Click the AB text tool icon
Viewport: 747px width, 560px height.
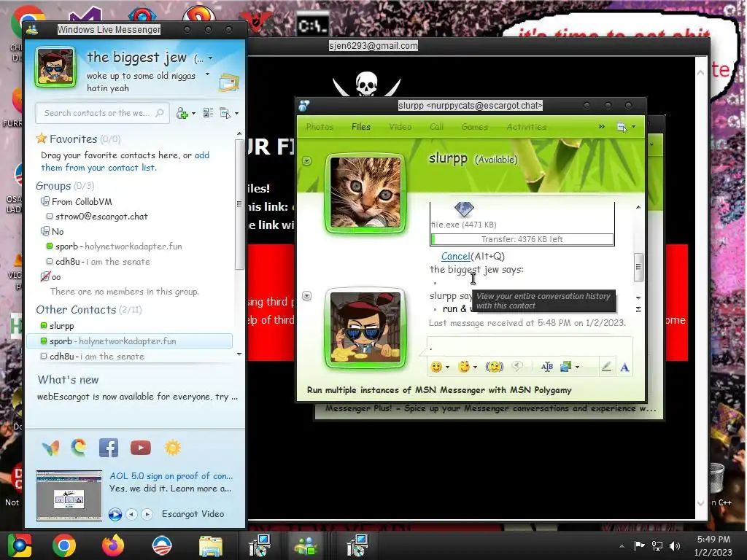pyautogui.click(x=547, y=367)
